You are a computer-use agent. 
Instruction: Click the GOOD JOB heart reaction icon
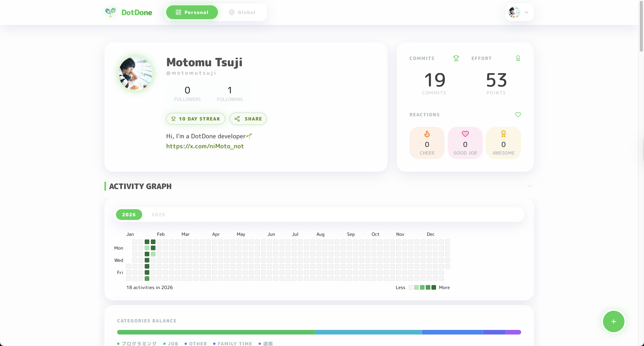coord(465,134)
